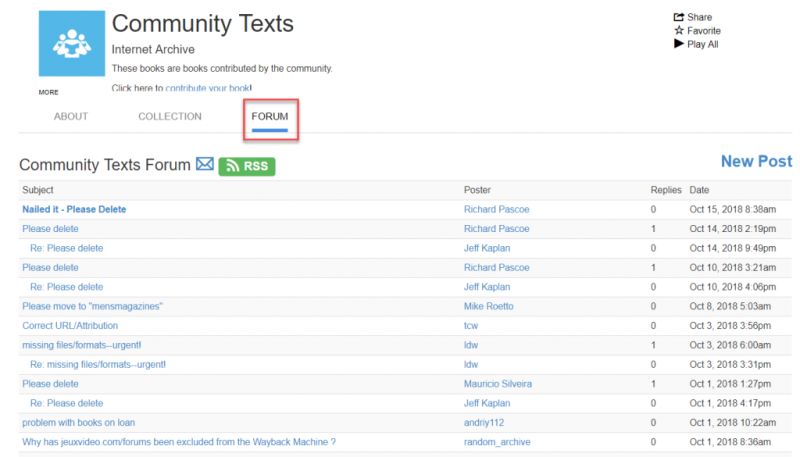Open the 'Correct URL/Attribution' thread
This screenshot has width=800, height=457.
point(70,325)
